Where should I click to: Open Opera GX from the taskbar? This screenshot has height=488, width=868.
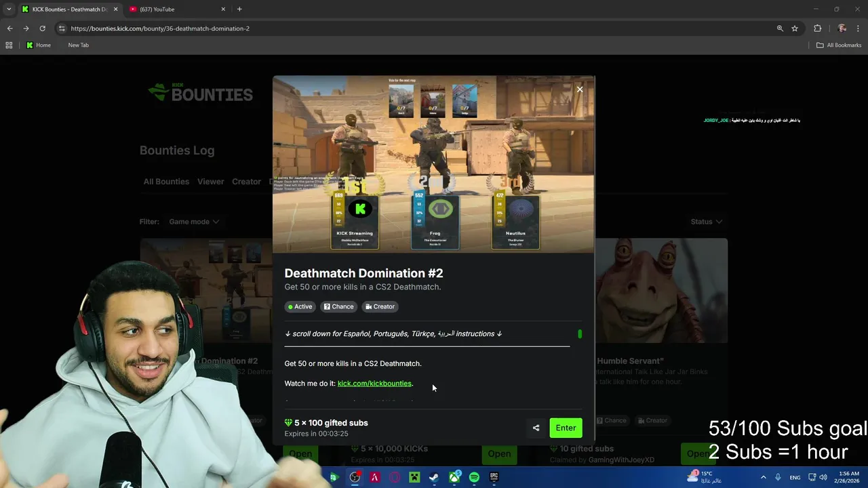pos(395,477)
